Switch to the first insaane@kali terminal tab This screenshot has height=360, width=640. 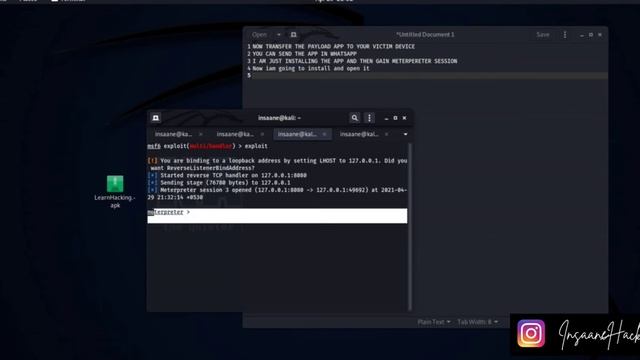tap(173, 134)
